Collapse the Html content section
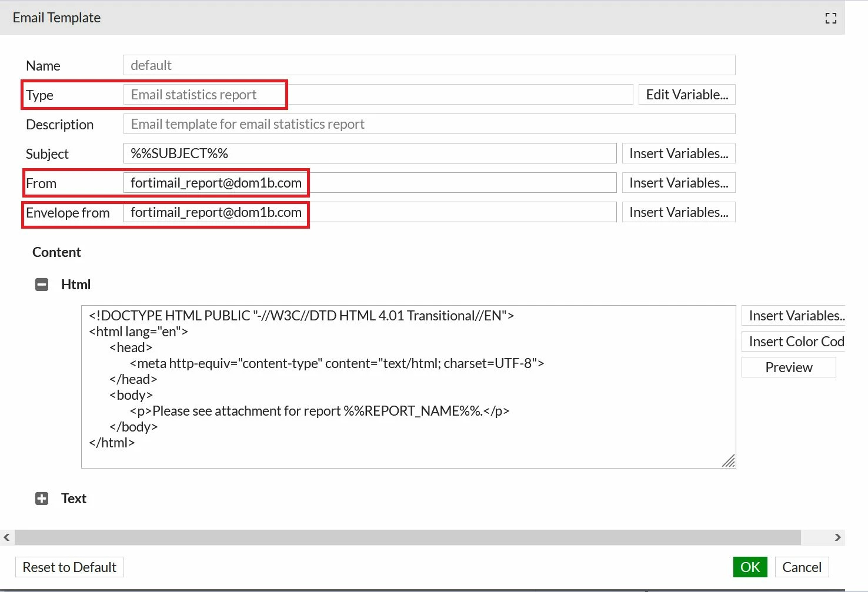 coord(42,285)
